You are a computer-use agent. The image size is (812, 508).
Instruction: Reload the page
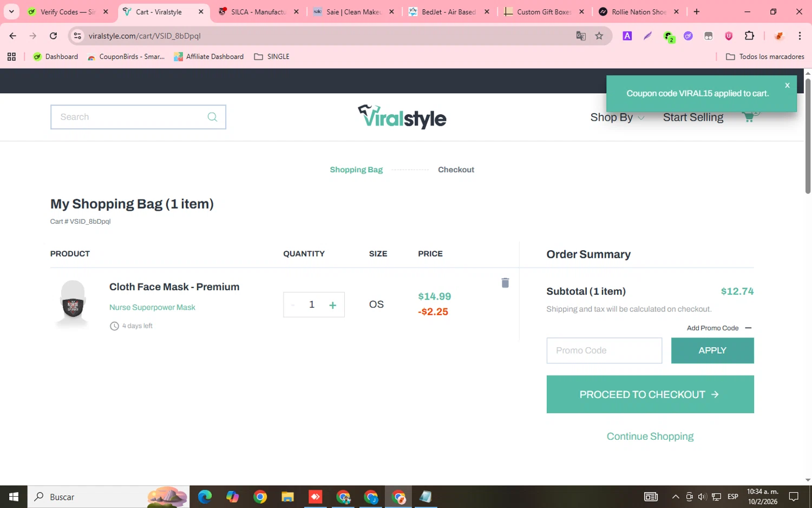[53, 36]
